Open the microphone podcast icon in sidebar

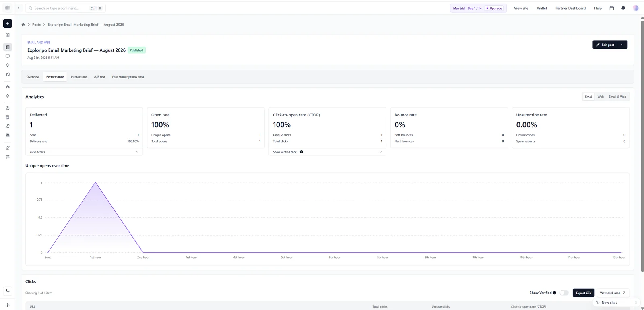(x=7, y=65)
